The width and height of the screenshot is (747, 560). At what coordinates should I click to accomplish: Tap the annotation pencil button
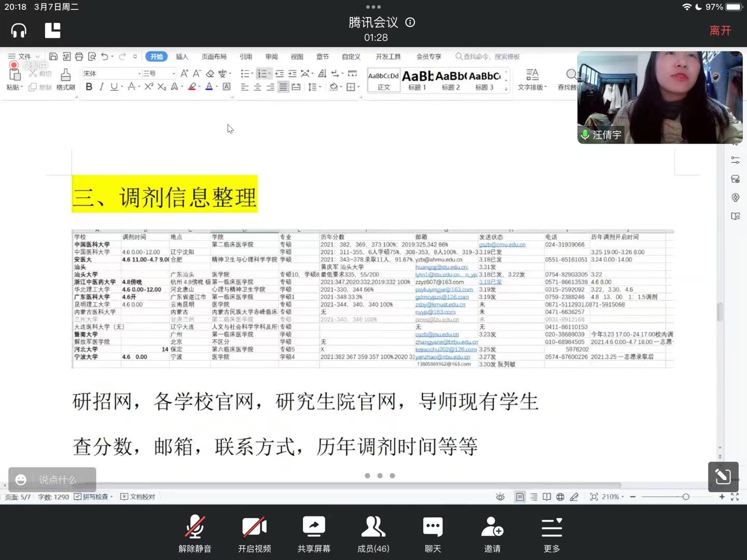click(723, 477)
